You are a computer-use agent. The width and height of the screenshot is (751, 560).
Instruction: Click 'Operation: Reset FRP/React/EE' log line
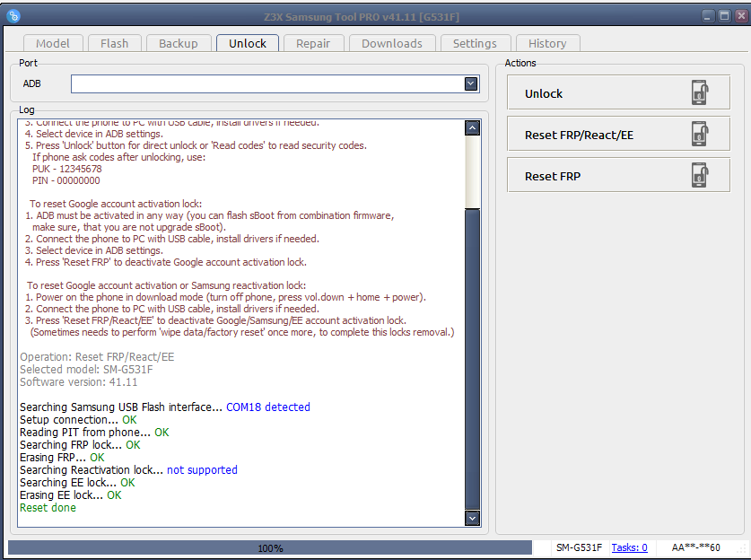[97, 357]
